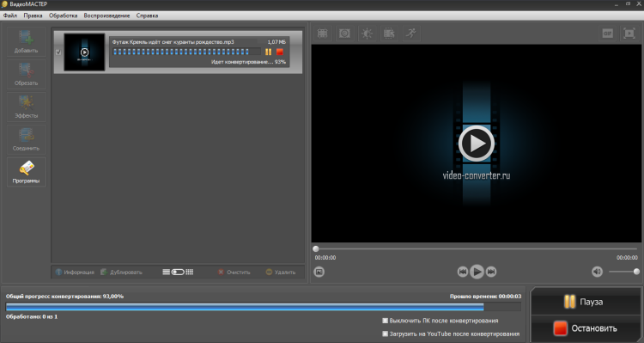Click the film text overlay icon
The image size is (644, 343).
click(x=389, y=34)
